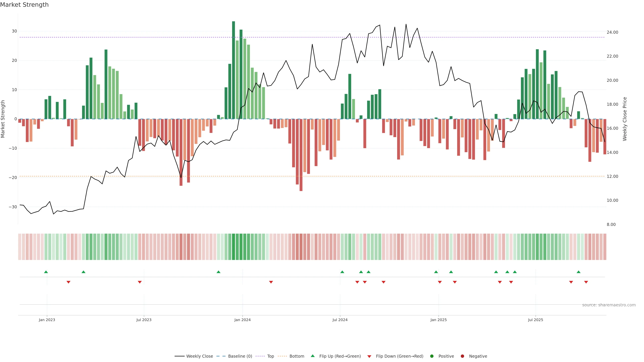The width and height of the screenshot is (644, 362).
Task: Click the Flip Up green triangle legend icon
Action: (x=312, y=356)
